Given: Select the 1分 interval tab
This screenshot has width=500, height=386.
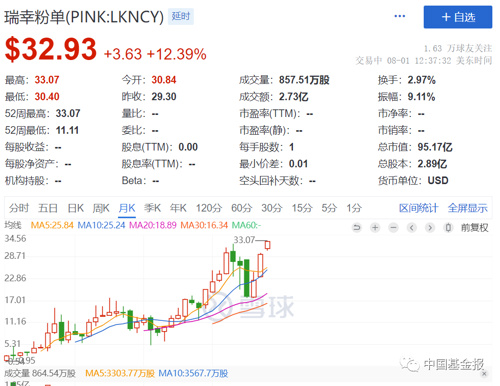Looking at the screenshot, I should point(354,208).
